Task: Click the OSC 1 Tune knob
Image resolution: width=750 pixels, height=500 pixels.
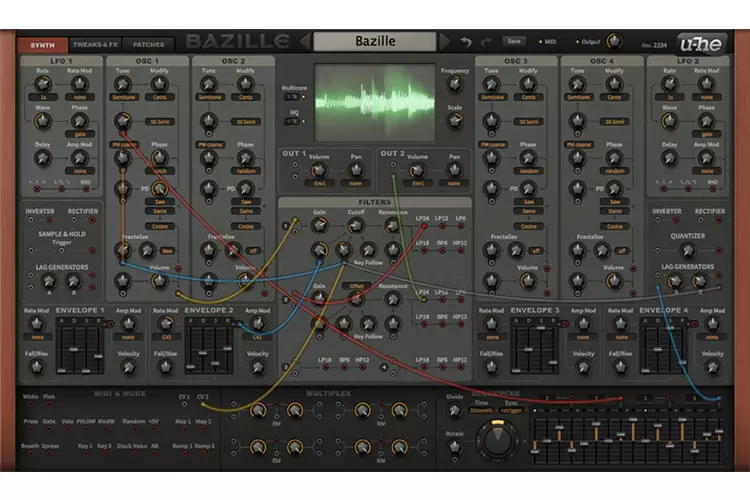Action: (123, 84)
